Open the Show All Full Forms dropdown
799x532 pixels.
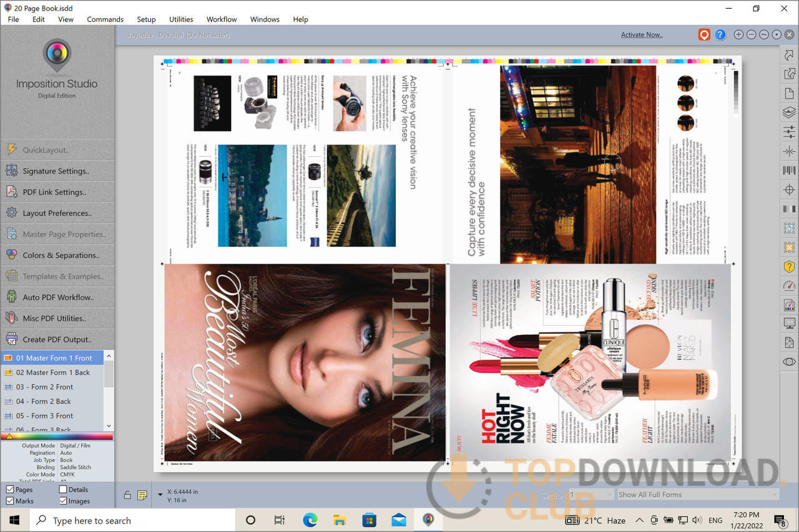(698, 495)
